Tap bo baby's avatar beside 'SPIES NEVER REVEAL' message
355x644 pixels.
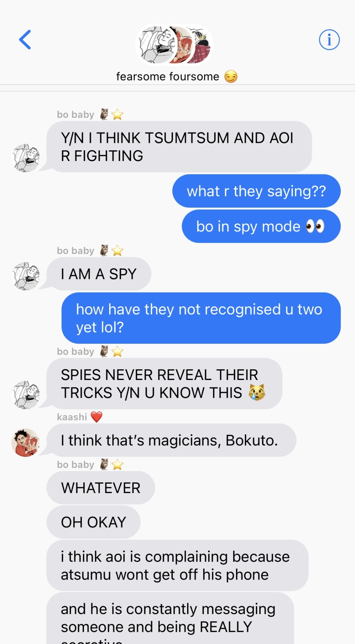coord(26,395)
